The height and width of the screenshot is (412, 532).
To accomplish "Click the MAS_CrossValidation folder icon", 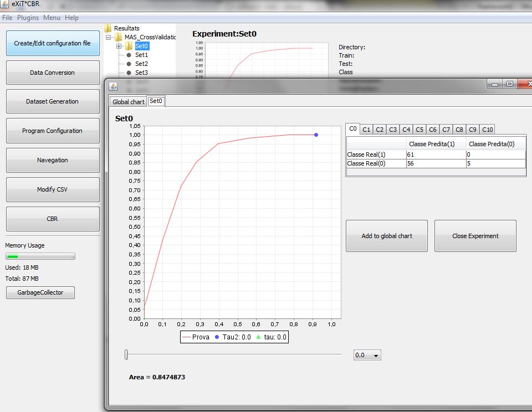I will click(x=119, y=37).
